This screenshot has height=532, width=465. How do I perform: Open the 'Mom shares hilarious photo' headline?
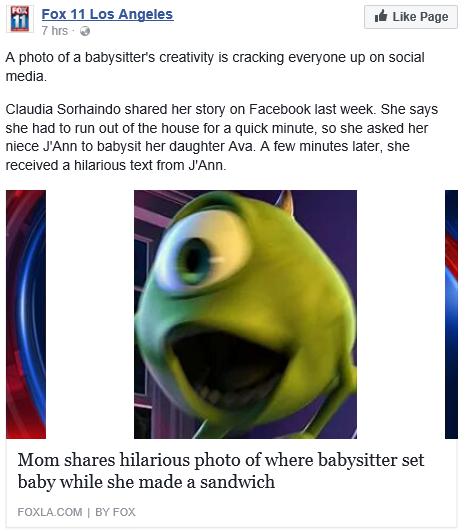coord(221,471)
